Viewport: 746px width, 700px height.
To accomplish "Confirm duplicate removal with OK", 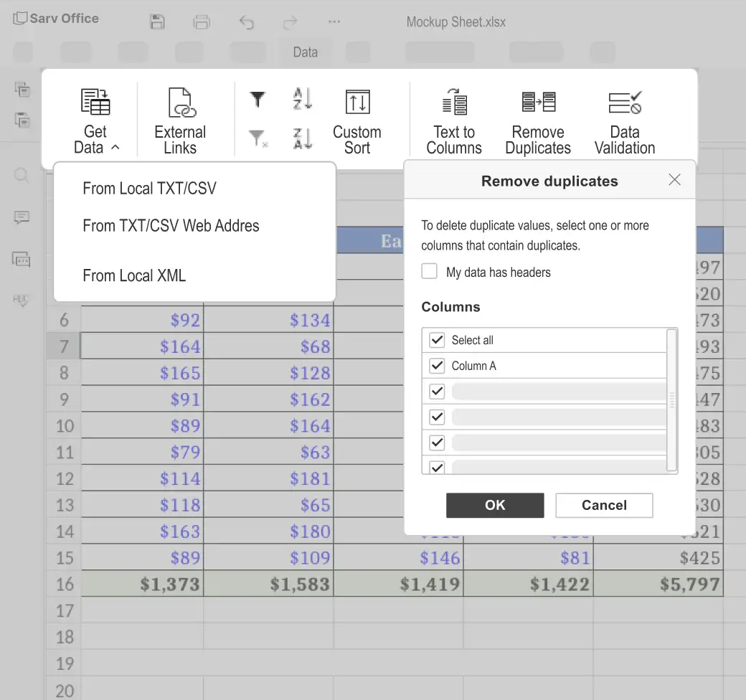I will tap(495, 505).
